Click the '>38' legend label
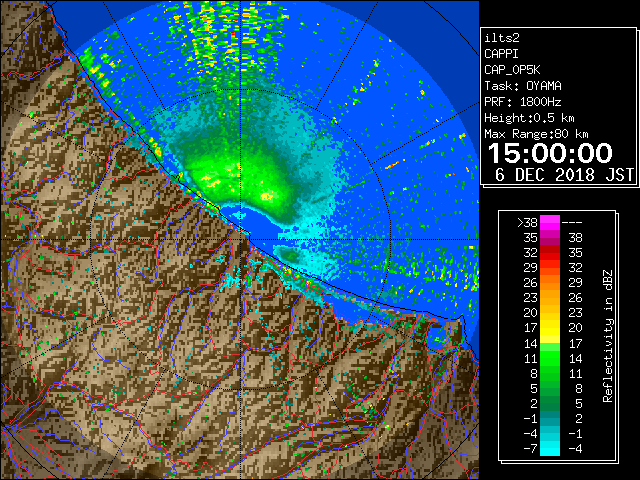 [x=527, y=223]
